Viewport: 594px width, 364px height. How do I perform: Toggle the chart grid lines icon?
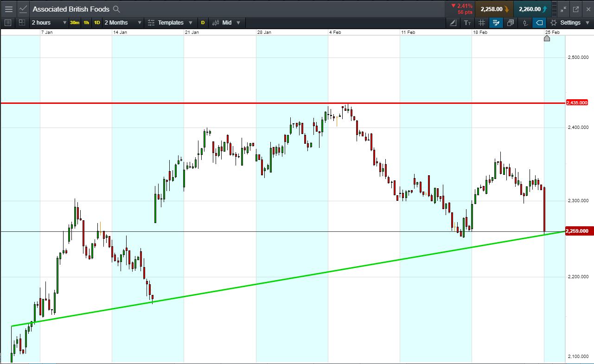click(x=482, y=22)
